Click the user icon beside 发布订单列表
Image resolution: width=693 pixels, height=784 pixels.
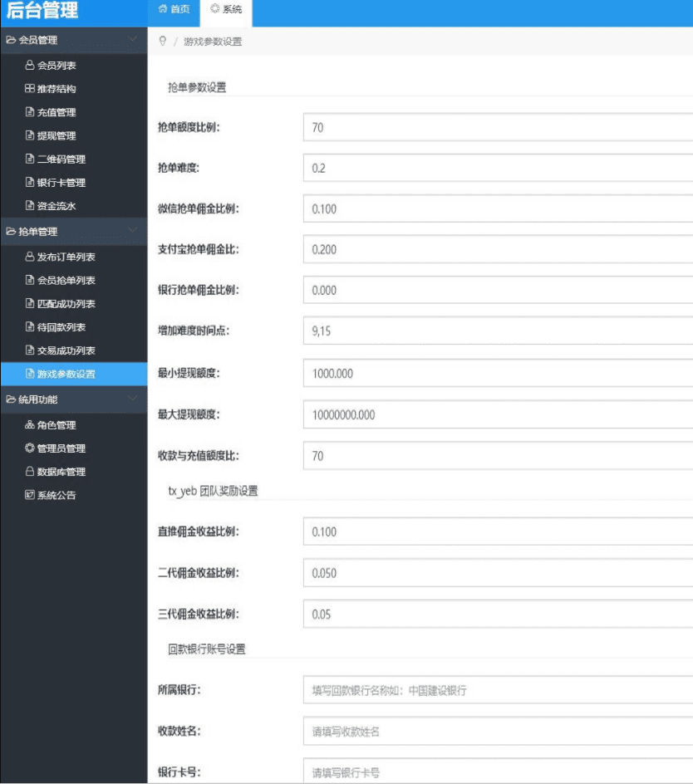pyautogui.click(x=30, y=257)
